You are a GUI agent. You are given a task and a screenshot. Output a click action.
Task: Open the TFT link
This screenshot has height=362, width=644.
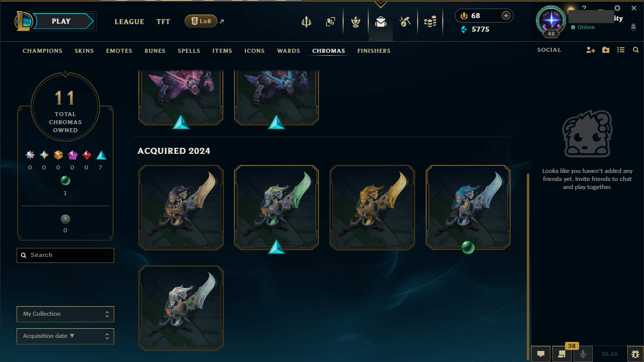point(163,22)
